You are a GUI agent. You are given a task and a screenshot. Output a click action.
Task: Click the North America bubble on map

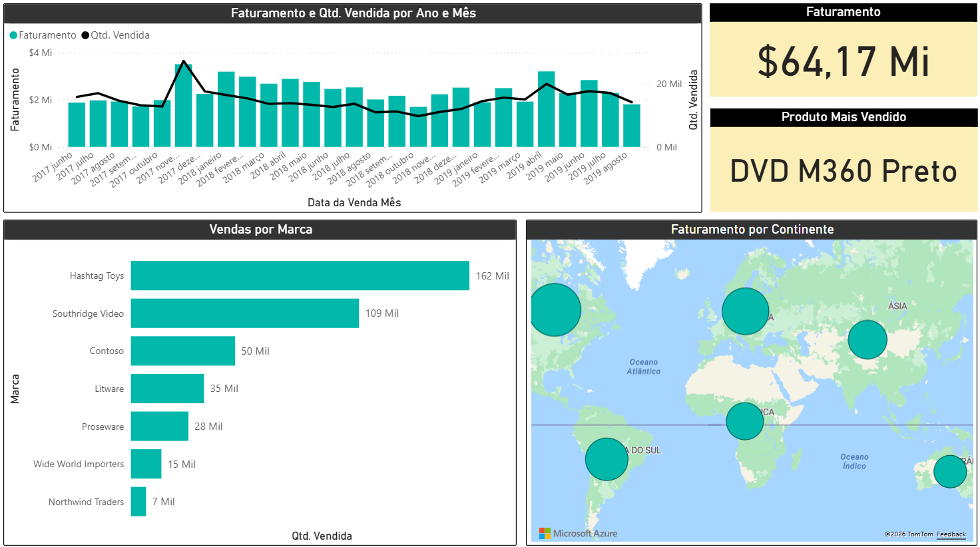coord(555,309)
